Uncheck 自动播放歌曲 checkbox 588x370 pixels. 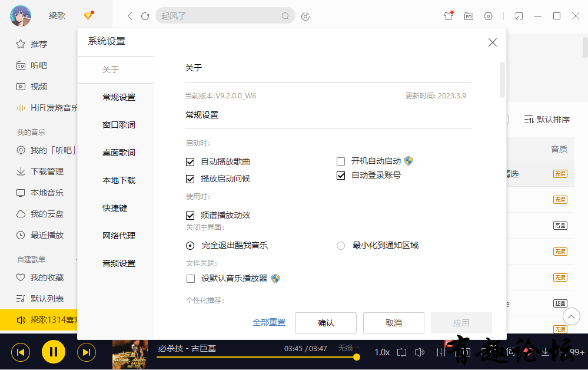[x=190, y=162]
